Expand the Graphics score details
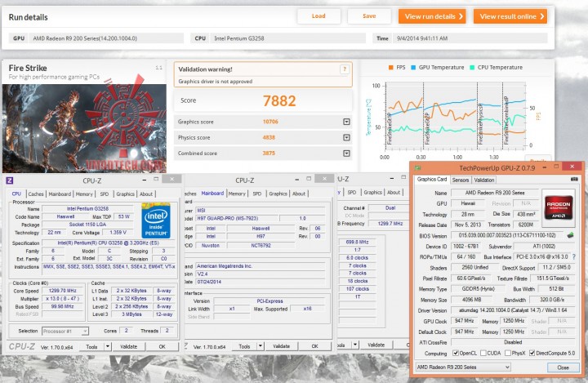The height and width of the screenshot is (383, 588). tap(346, 122)
